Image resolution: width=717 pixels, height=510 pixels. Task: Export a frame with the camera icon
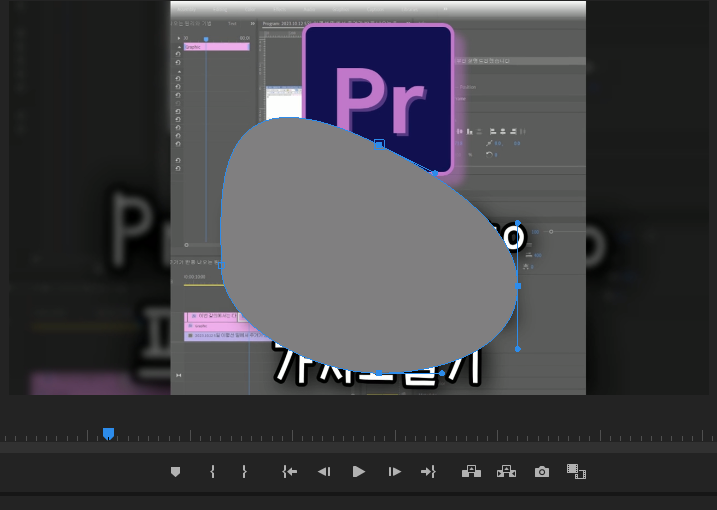(542, 472)
